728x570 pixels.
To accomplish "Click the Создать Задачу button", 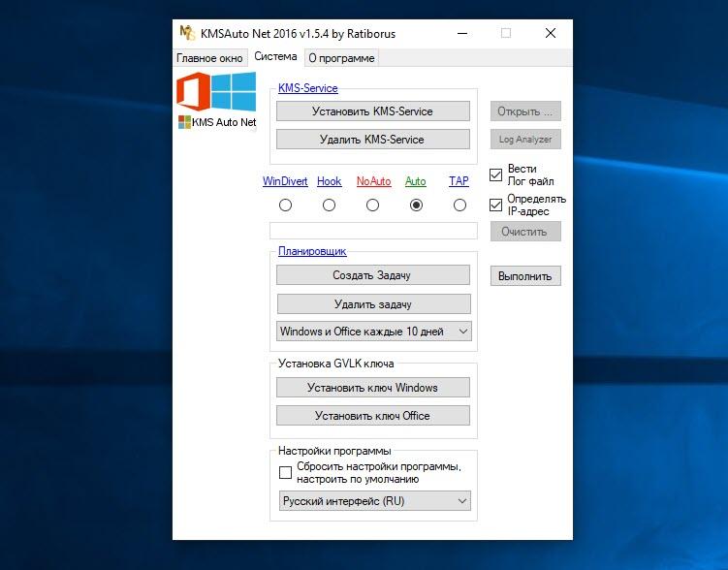I will (373, 274).
